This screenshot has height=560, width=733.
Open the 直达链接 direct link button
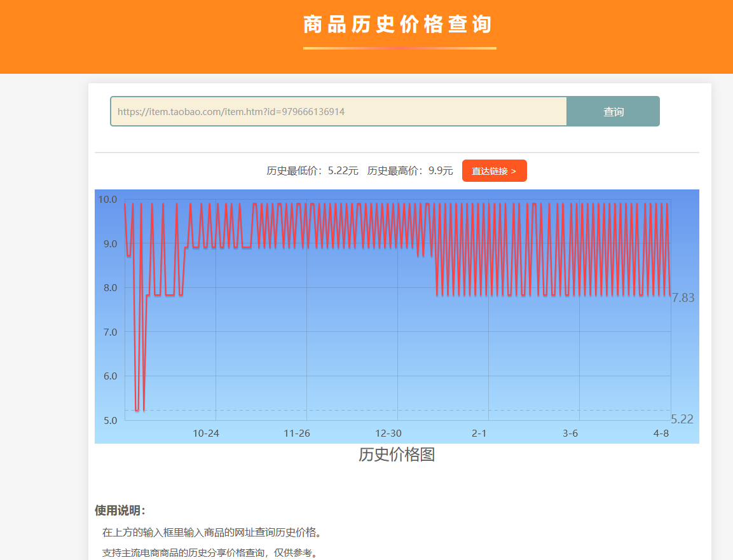[494, 171]
